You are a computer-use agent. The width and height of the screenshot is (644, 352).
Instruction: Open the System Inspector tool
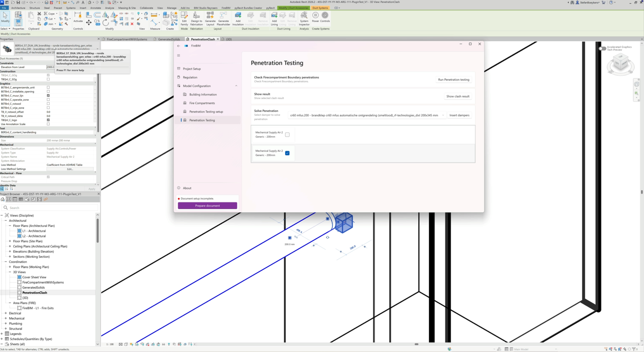coord(304,18)
